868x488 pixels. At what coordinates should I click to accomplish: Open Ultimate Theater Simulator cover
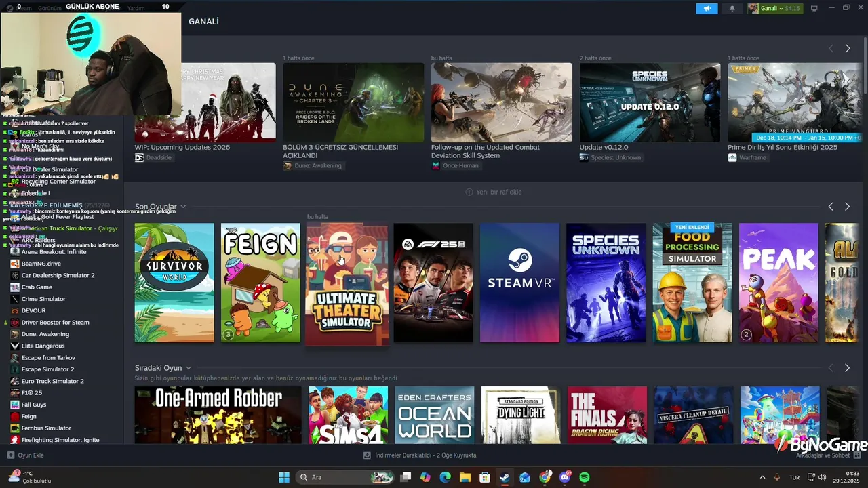347,284
